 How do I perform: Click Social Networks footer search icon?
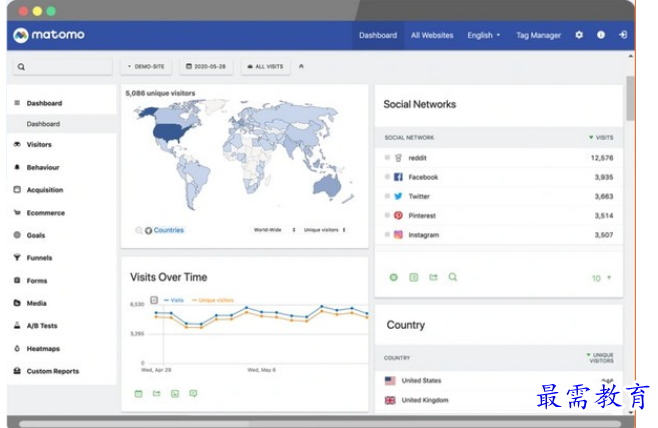point(453,277)
